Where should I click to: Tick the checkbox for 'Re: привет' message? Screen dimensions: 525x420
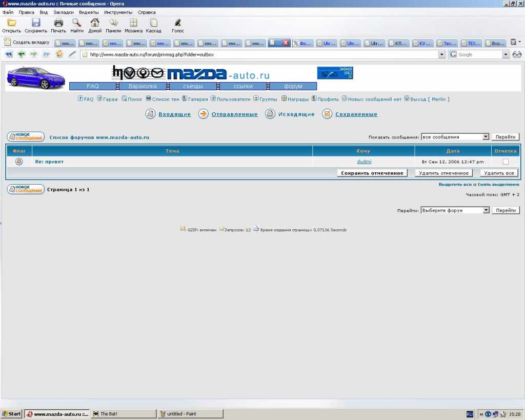click(x=506, y=162)
